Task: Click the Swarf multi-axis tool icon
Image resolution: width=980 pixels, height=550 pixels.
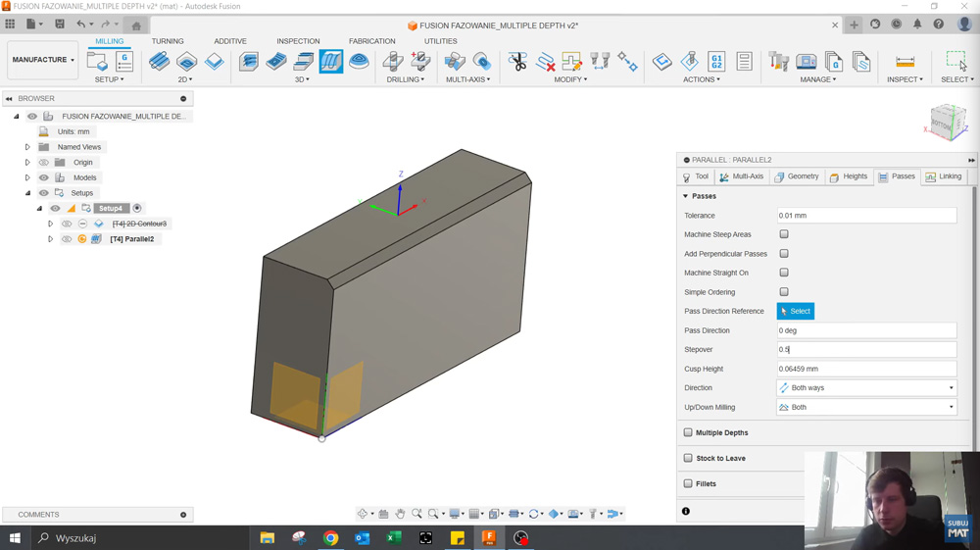Action: (455, 61)
